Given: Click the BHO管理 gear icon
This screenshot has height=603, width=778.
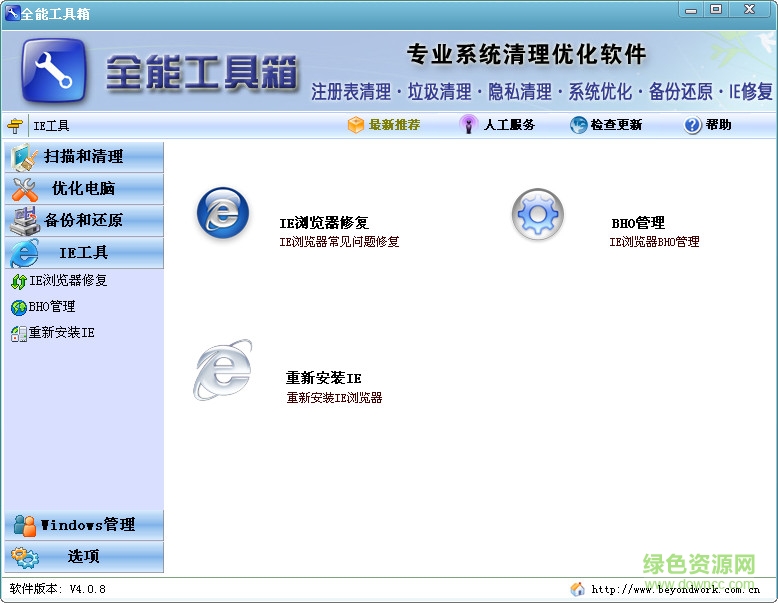Looking at the screenshot, I should click(x=538, y=214).
